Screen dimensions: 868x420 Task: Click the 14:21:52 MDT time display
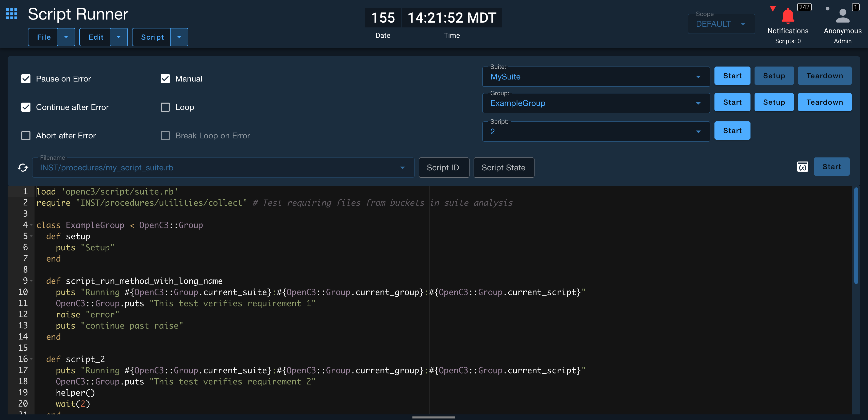tap(452, 18)
